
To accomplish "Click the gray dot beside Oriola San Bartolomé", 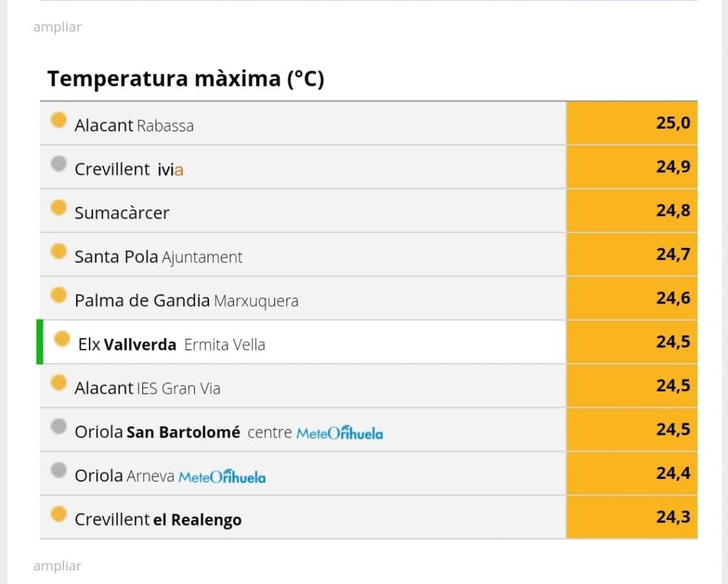I will coord(58,426).
